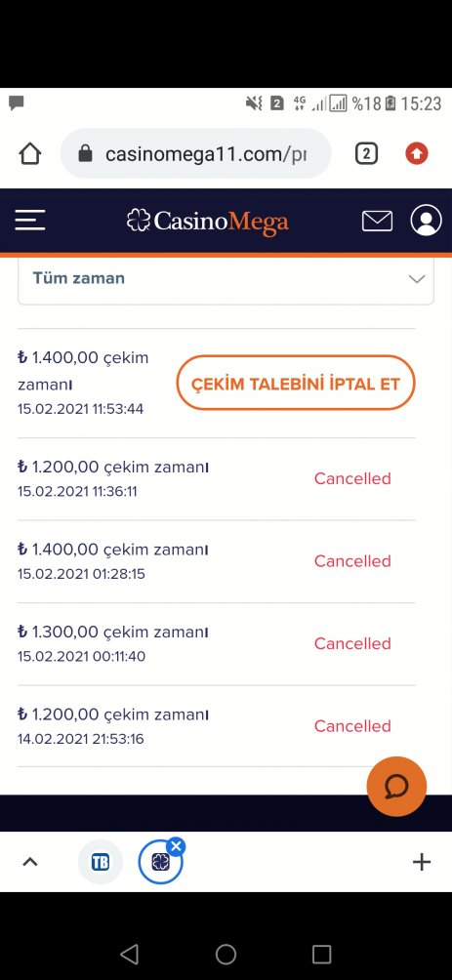Close the active CasinoMega tab
Image resolution: width=452 pixels, height=980 pixels.
pyautogui.click(x=177, y=847)
